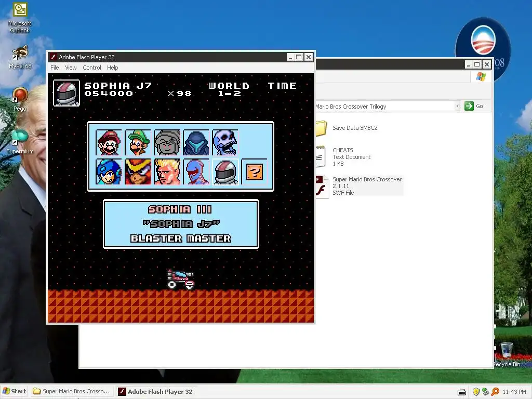Viewport: 532px width, 399px height.
Task: Click the current character helmet icon in the HUD
Action: point(66,93)
